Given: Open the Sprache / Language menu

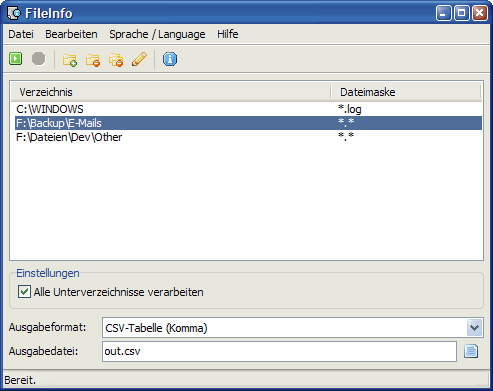Looking at the screenshot, I should (x=157, y=34).
